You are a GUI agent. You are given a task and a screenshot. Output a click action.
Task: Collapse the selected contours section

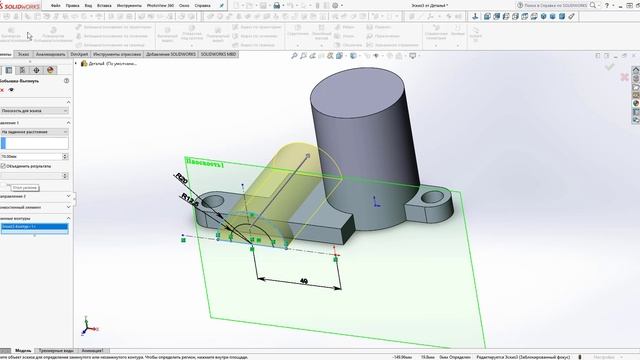point(68,218)
